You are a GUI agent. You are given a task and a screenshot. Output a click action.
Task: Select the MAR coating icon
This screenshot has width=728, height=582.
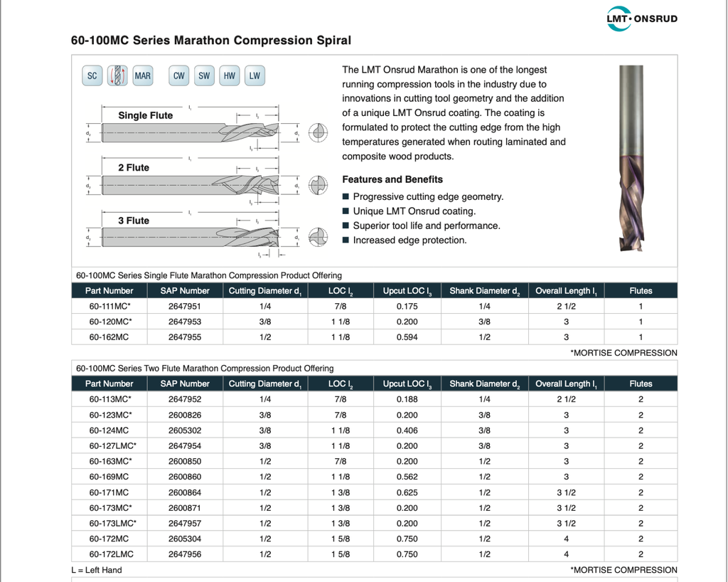(x=142, y=76)
